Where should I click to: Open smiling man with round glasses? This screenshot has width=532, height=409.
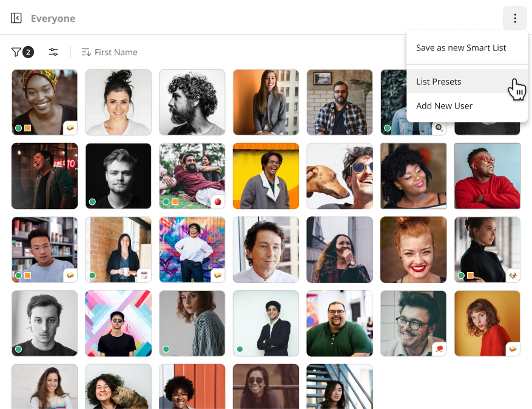click(414, 324)
